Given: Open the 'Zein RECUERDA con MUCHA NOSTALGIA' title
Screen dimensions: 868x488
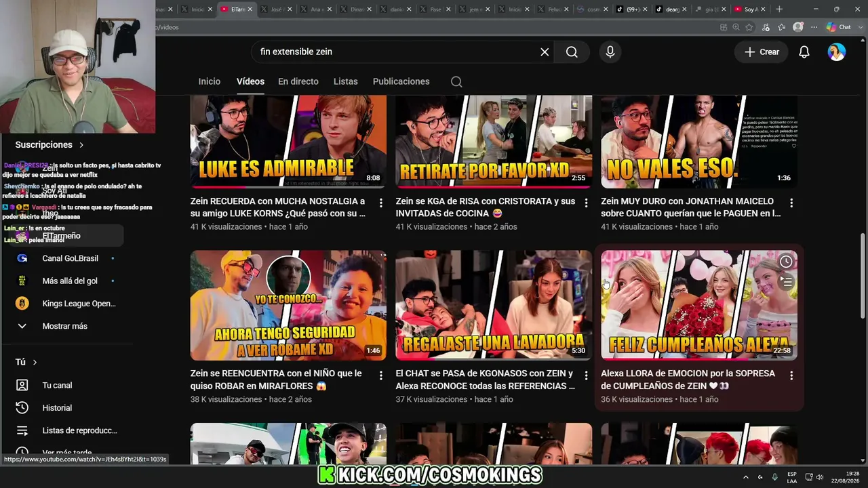Looking at the screenshot, I should 278,207.
